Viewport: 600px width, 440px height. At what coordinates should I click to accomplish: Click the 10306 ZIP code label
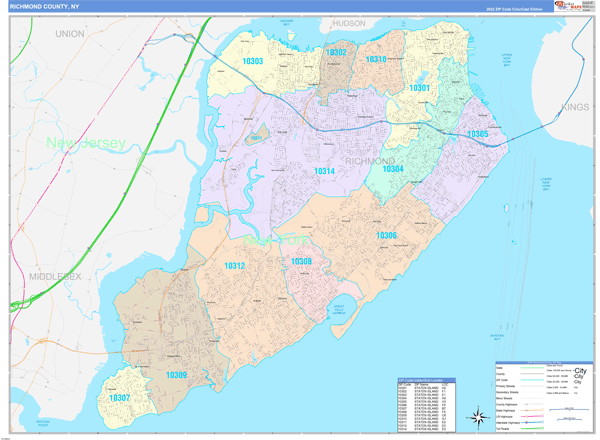point(386,235)
